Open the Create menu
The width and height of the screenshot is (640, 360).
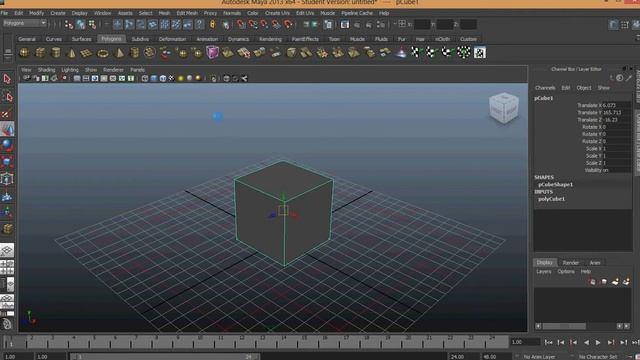(x=58, y=13)
